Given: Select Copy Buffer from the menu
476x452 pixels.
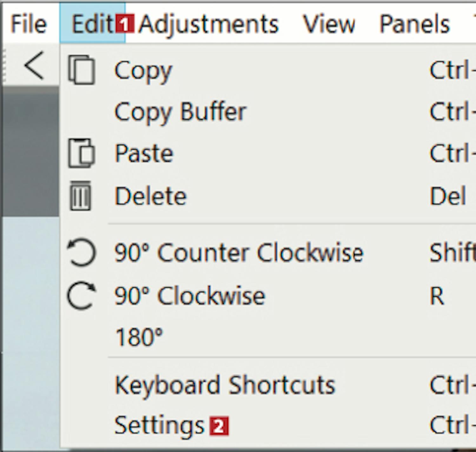Looking at the screenshot, I should coord(180,112).
